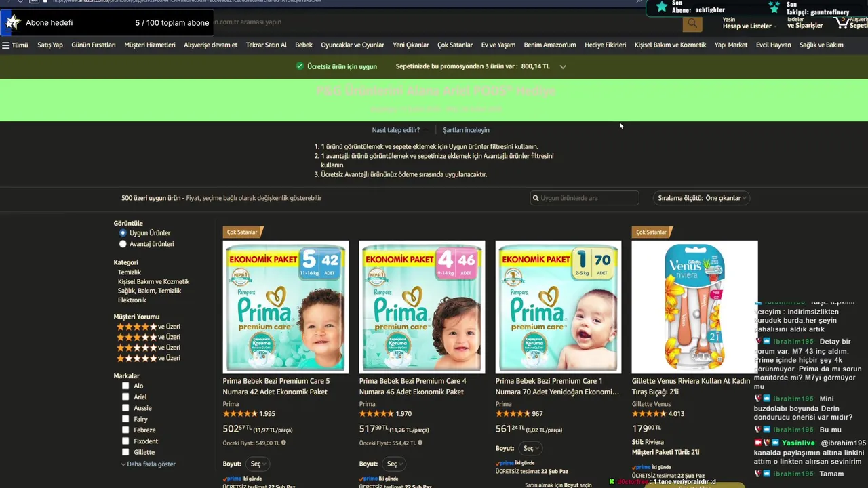Select Avantaj ürünleri radio option
868x488 pixels.
point(123,244)
